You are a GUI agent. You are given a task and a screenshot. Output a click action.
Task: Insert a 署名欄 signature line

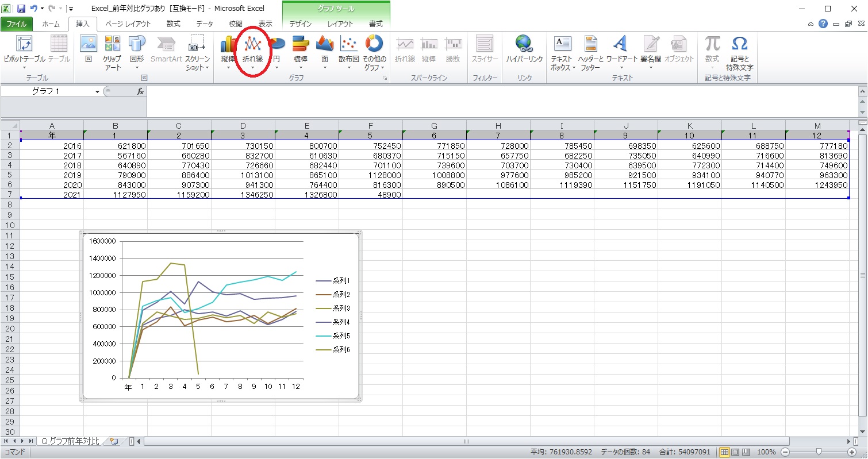pyautogui.click(x=651, y=52)
